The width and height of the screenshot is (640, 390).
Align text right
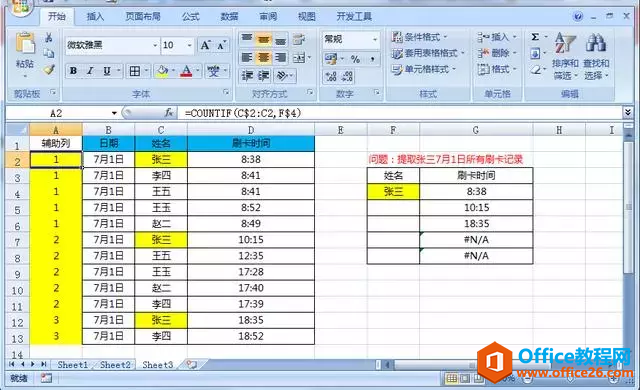(x=280, y=58)
